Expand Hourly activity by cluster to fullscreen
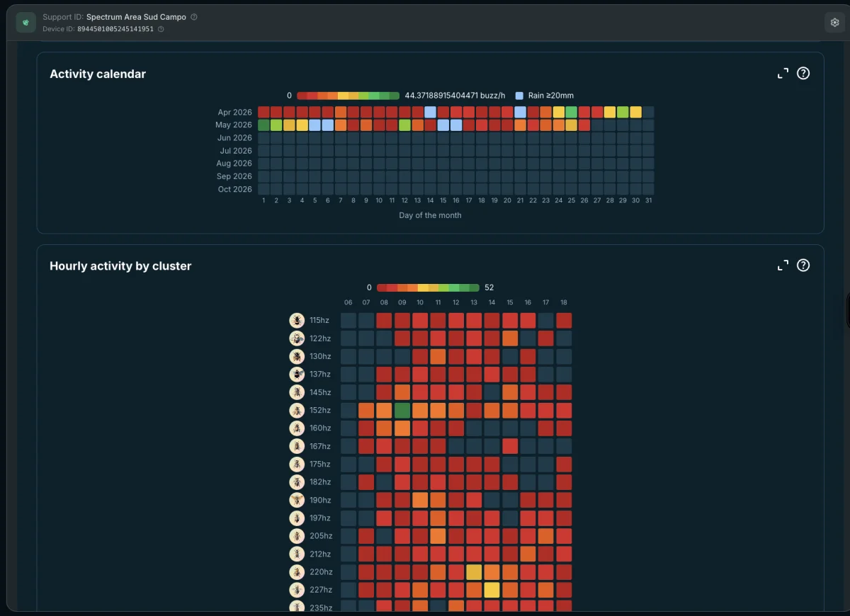850x616 pixels. [783, 266]
